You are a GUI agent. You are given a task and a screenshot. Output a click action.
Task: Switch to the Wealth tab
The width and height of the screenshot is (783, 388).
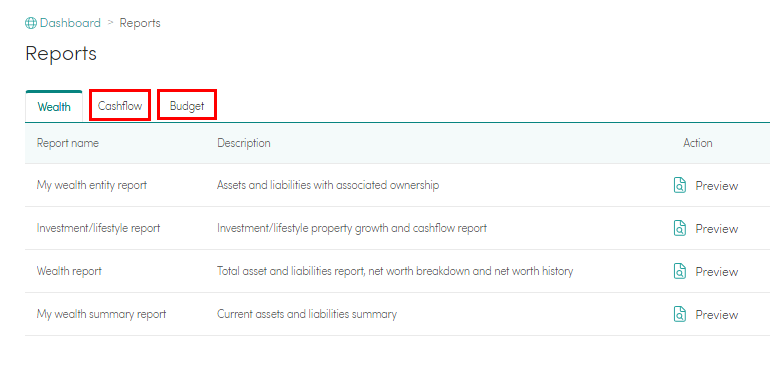(x=54, y=106)
